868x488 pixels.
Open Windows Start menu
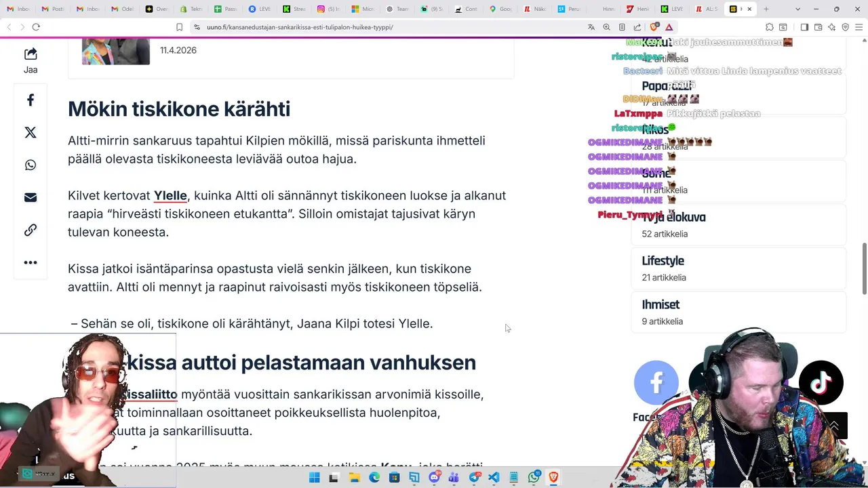coord(314,478)
